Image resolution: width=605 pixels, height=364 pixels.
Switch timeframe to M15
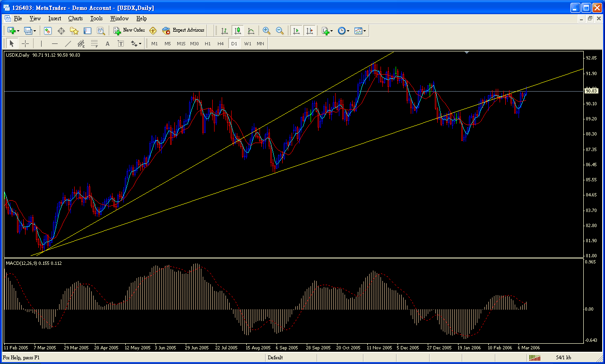(181, 43)
